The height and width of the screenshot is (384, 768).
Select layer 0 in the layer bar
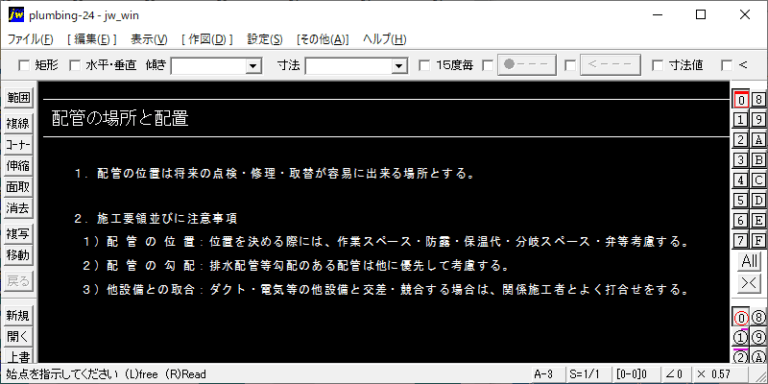point(741,100)
